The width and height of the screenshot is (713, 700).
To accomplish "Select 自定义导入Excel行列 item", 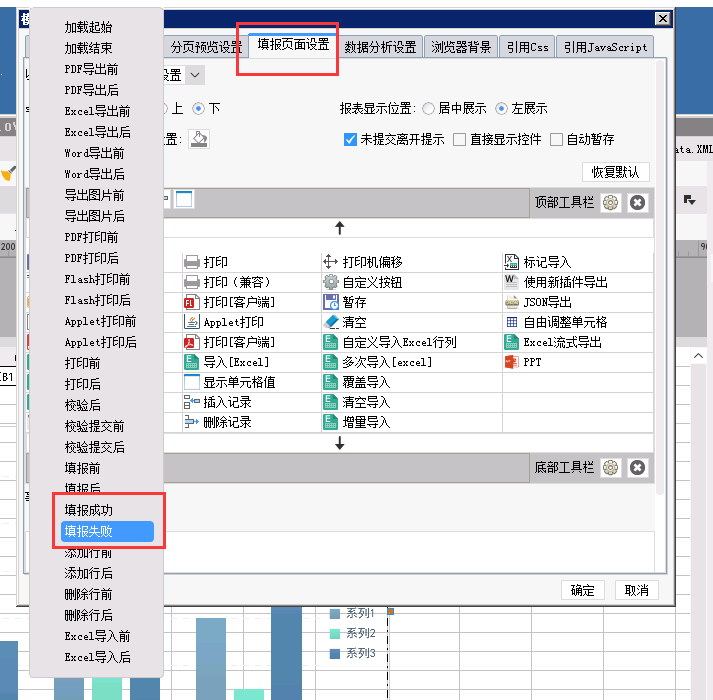I will click(x=390, y=342).
